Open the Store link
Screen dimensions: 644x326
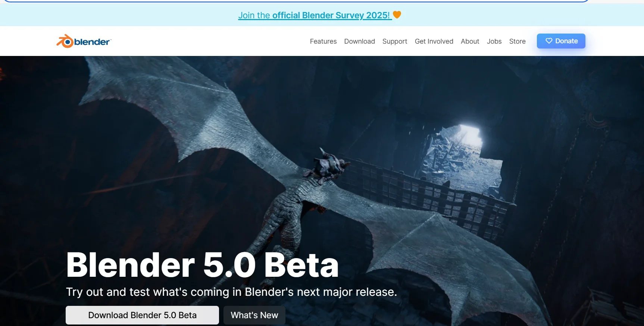[517, 41]
